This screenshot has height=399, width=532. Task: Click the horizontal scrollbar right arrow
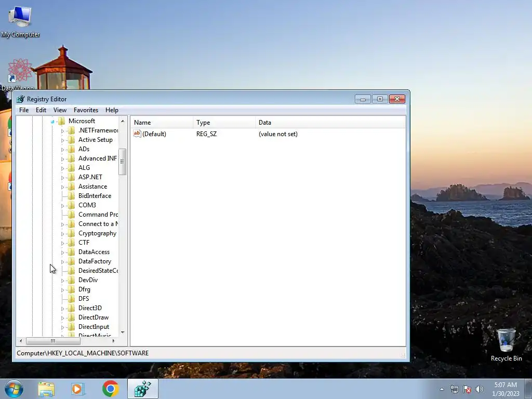(114, 341)
